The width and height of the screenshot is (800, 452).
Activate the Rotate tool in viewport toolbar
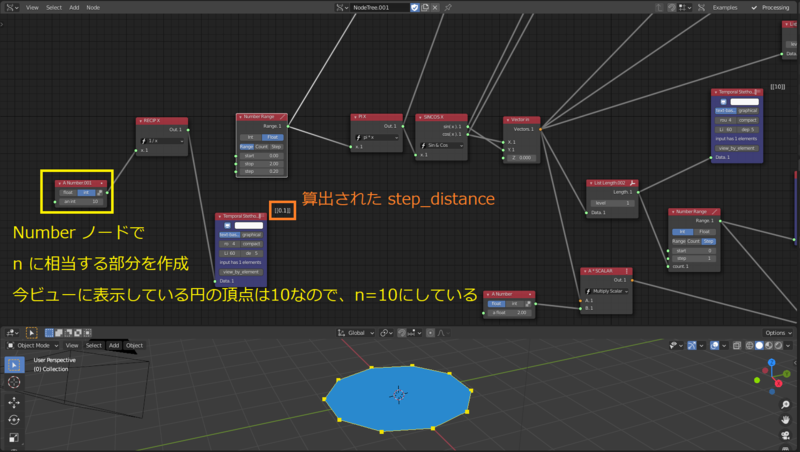tap(14, 420)
